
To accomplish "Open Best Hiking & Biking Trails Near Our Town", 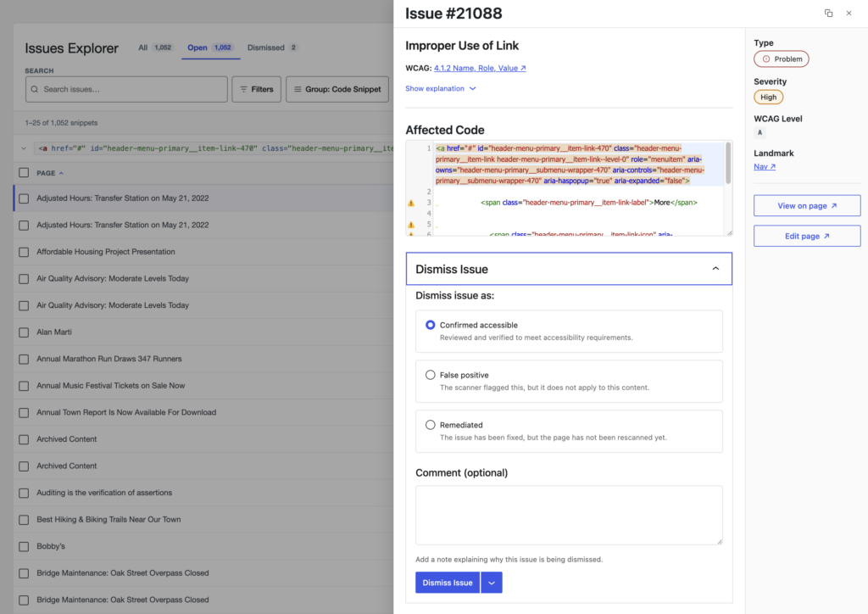I will click(108, 519).
